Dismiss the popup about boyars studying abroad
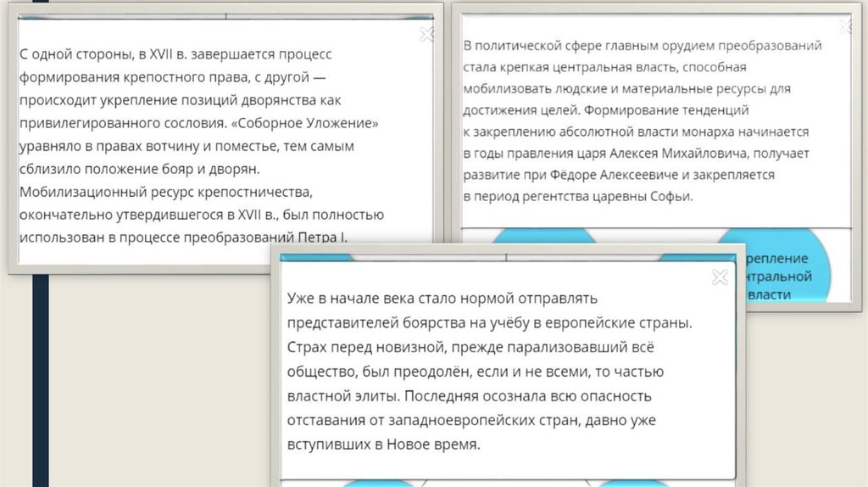 719,277
